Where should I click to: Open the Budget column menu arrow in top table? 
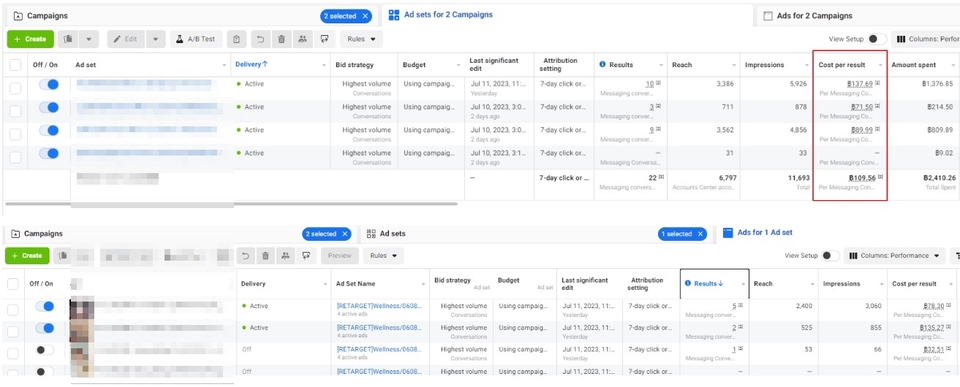(458, 65)
